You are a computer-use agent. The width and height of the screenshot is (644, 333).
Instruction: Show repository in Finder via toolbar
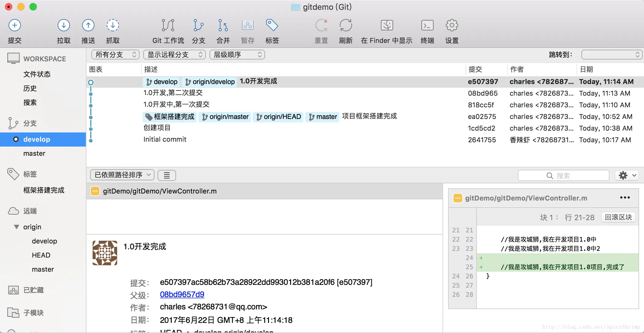coord(387,25)
